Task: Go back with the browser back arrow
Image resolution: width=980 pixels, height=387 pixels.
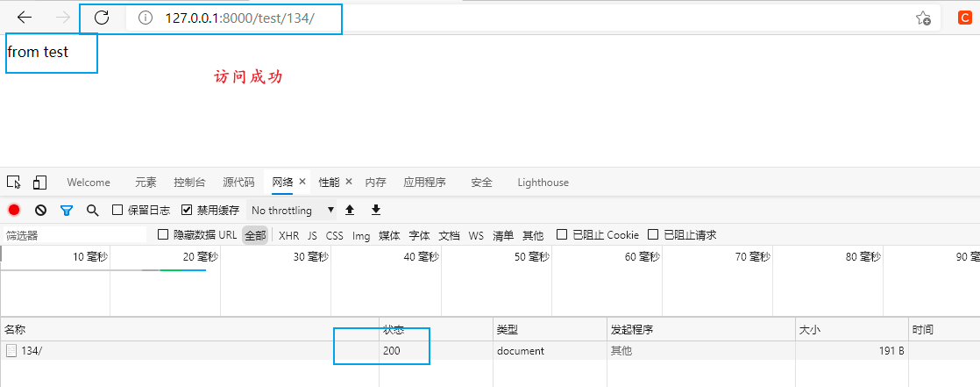Action: [25, 18]
